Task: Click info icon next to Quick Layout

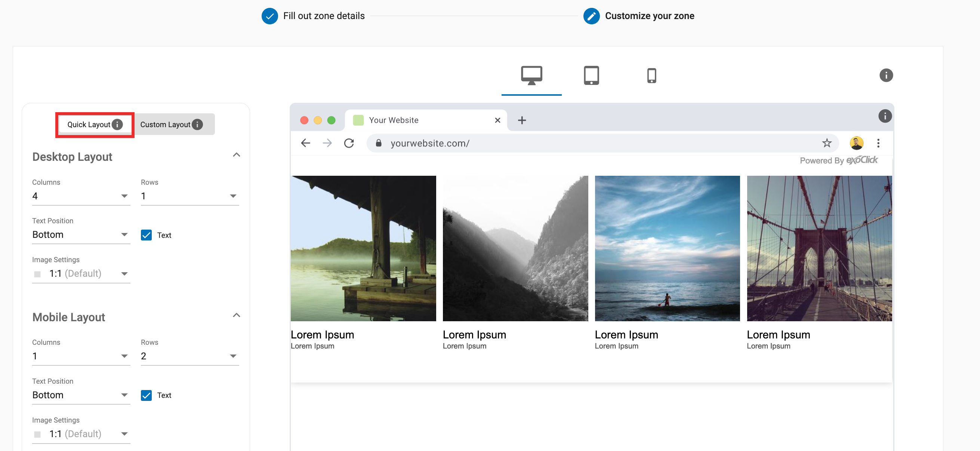Action: [118, 125]
